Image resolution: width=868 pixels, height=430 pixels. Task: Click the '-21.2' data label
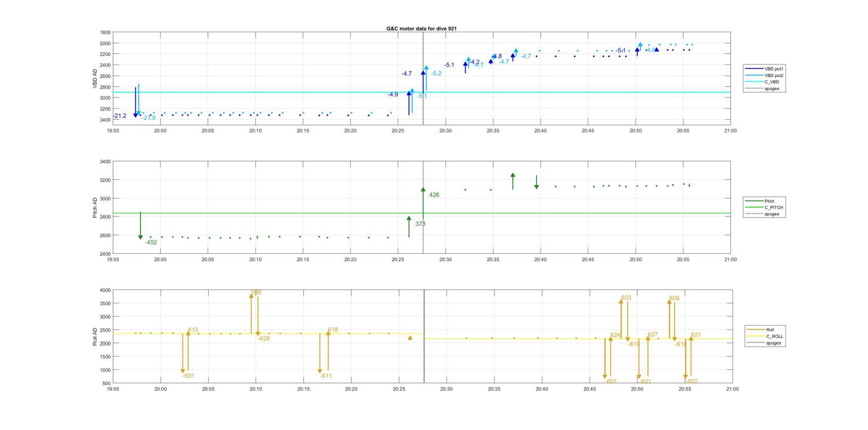[x=120, y=116]
